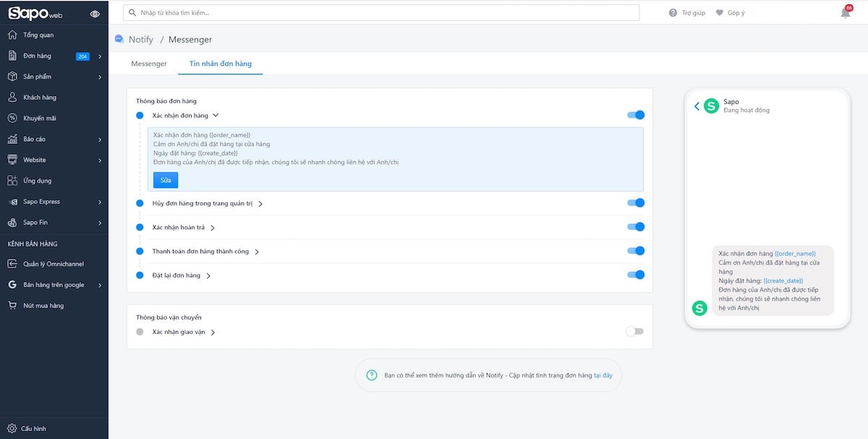Enable the Xác nhận giao vận toggle
The image size is (868, 439).
click(634, 331)
